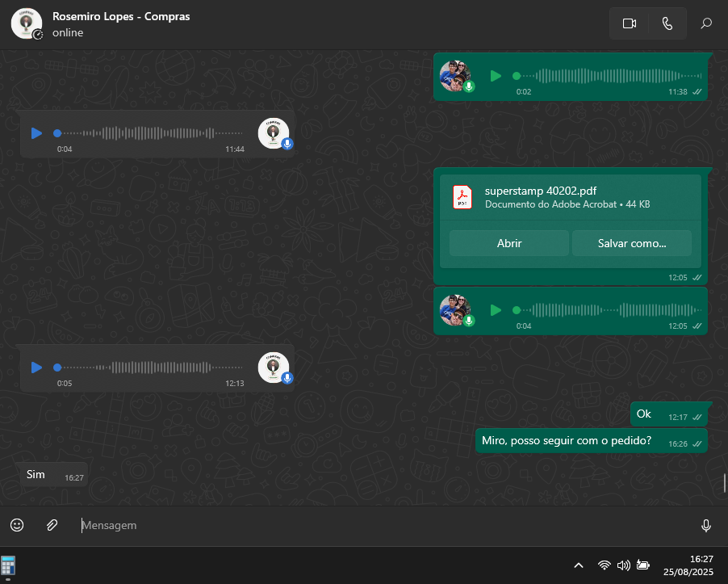Show hidden icons in the system tray
Image resolution: width=728 pixels, height=584 pixels.
[579, 565]
